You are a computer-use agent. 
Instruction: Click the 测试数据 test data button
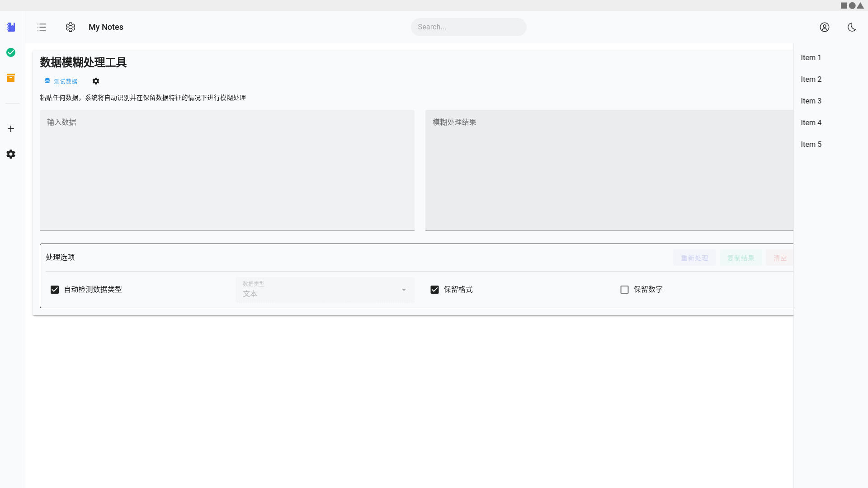61,81
